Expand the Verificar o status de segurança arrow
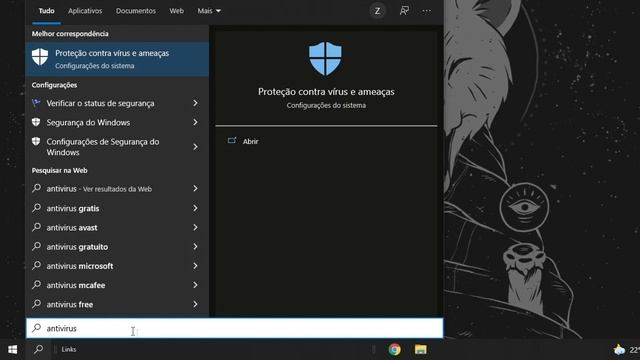This screenshot has height=360, width=640. tap(196, 103)
